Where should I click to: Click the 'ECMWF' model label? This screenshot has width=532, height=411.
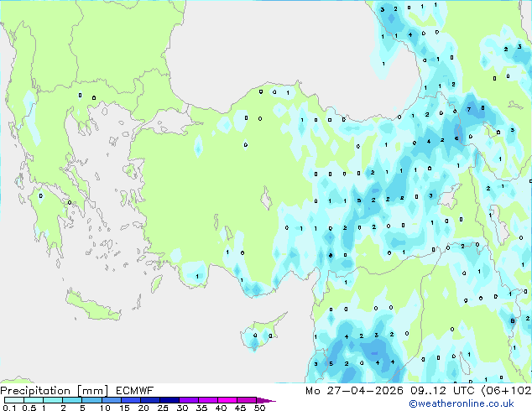tap(135, 391)
